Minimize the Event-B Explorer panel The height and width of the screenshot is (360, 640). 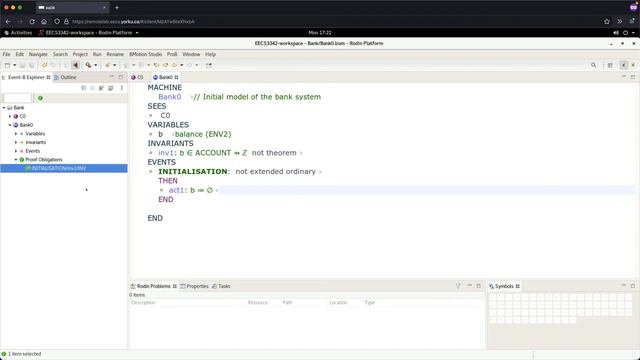(111, 77)
